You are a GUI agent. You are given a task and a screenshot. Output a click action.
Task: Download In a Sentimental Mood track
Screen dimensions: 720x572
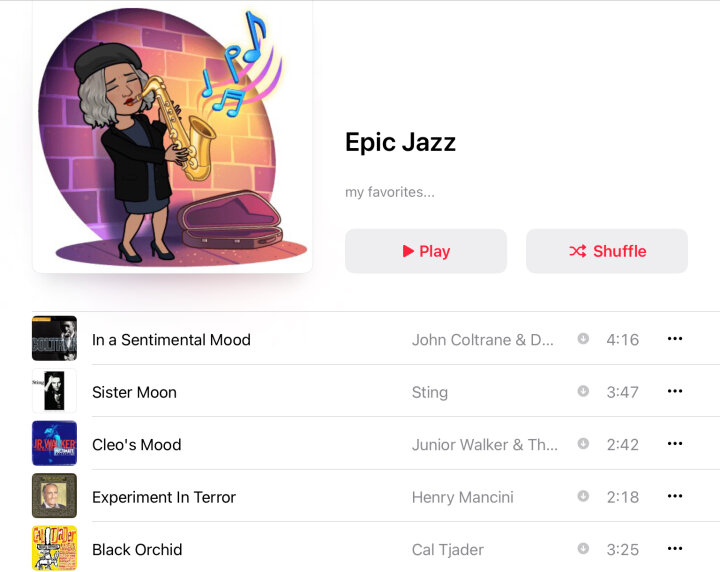click(583, 339)
